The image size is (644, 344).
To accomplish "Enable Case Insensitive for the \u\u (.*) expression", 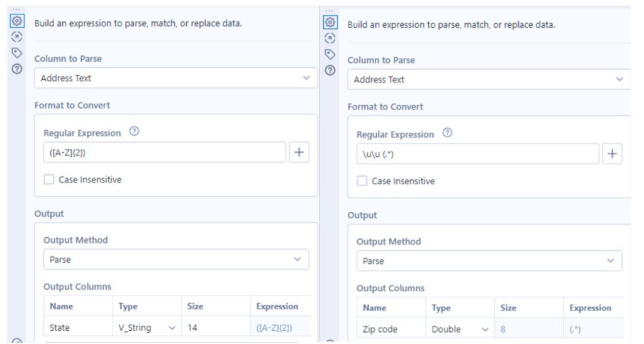I will coord(362,181).
